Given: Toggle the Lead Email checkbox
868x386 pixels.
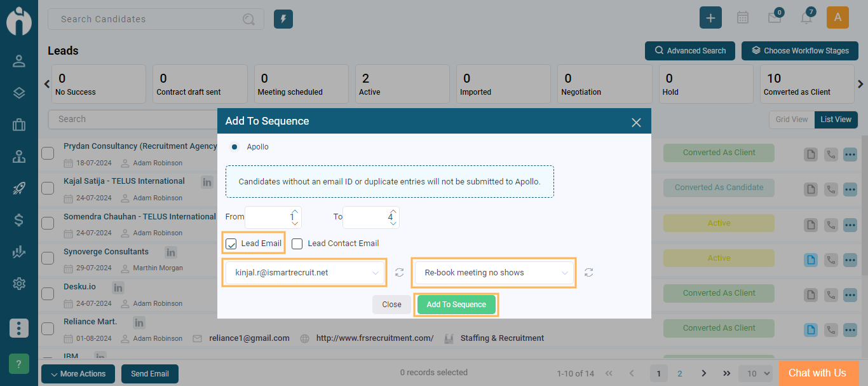Looking at the screenshot, I should [x=231, y=244].
